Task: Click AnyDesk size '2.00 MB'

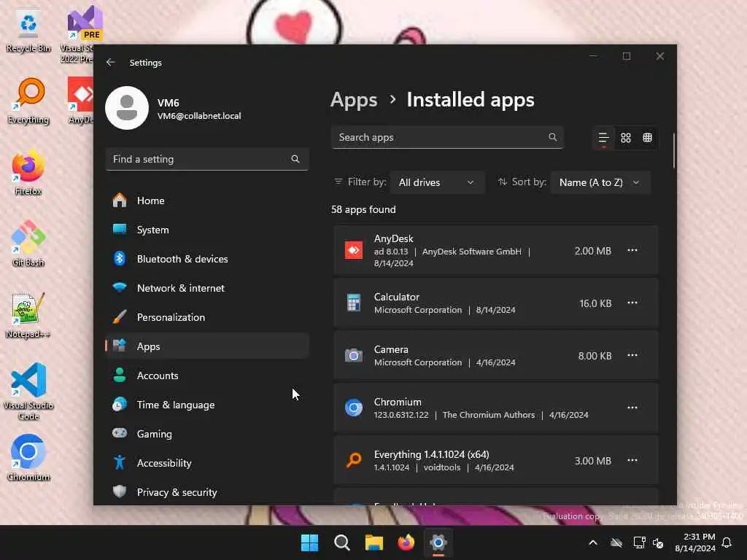Action: [x=592, y=251]
